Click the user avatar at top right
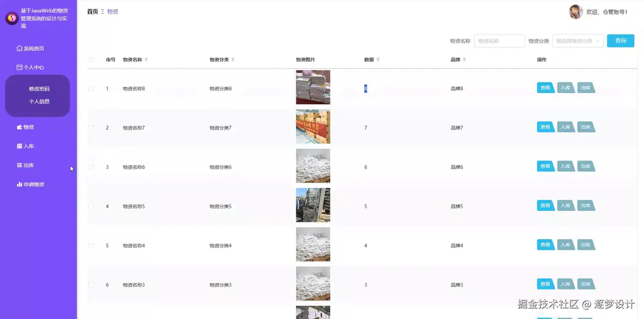644x319 pixels. coord(576,12)
